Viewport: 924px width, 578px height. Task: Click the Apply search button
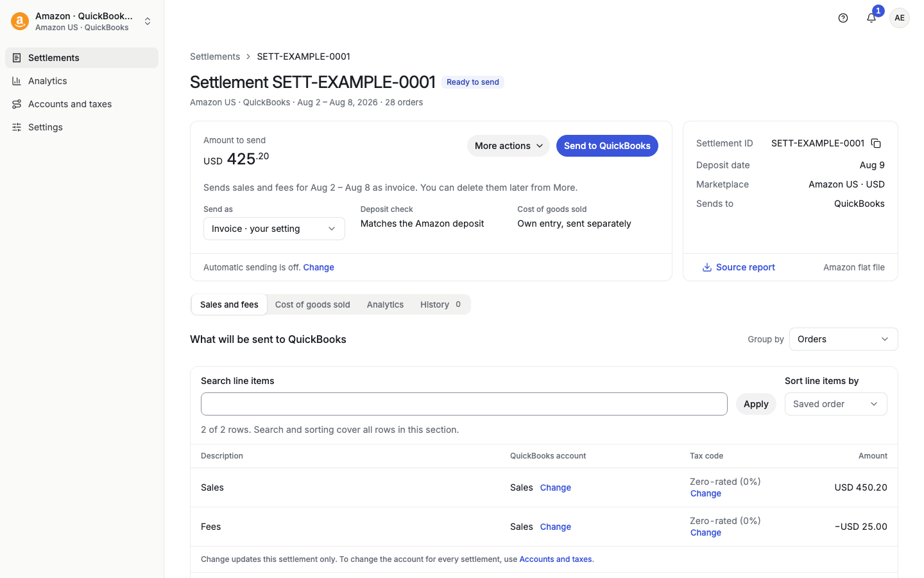coord(756,404)
